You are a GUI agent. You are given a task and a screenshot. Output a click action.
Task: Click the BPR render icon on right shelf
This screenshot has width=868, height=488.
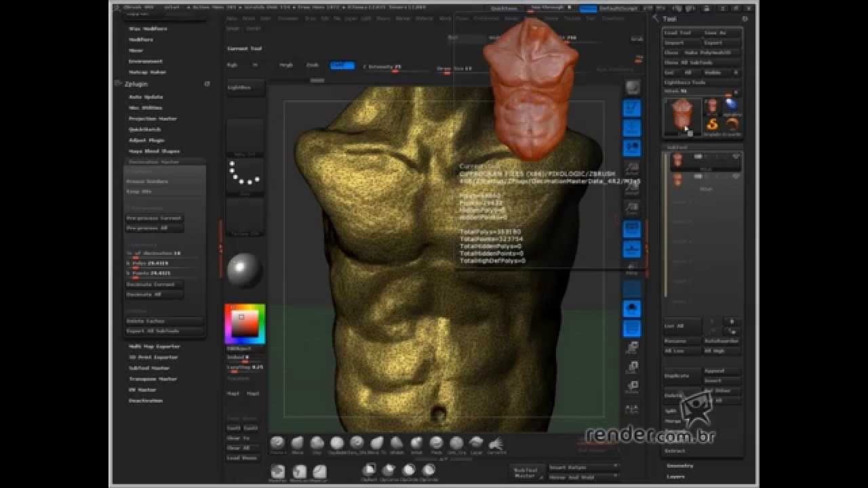632,87
